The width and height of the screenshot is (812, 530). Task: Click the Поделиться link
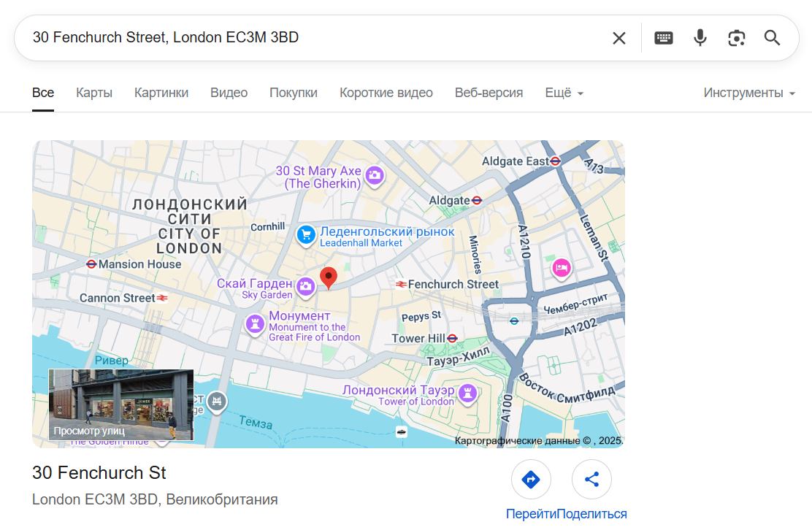pyautogui.click(x=591, y=514)
